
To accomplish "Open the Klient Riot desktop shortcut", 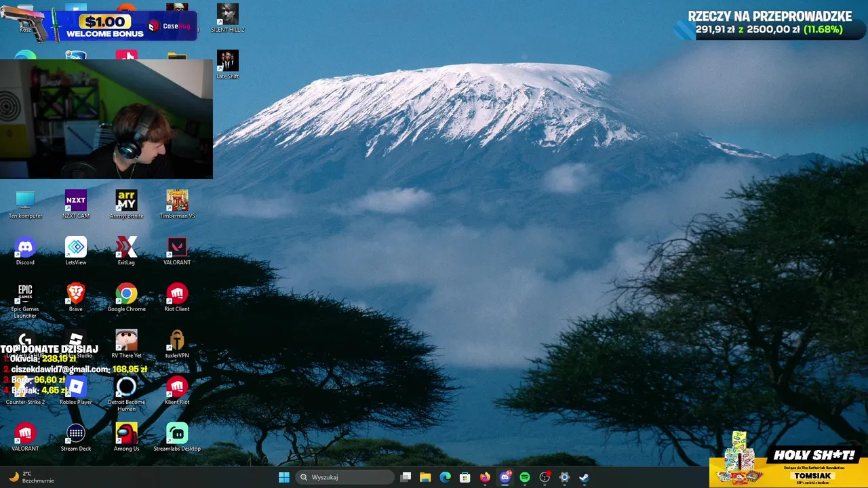I will [177, 390].
